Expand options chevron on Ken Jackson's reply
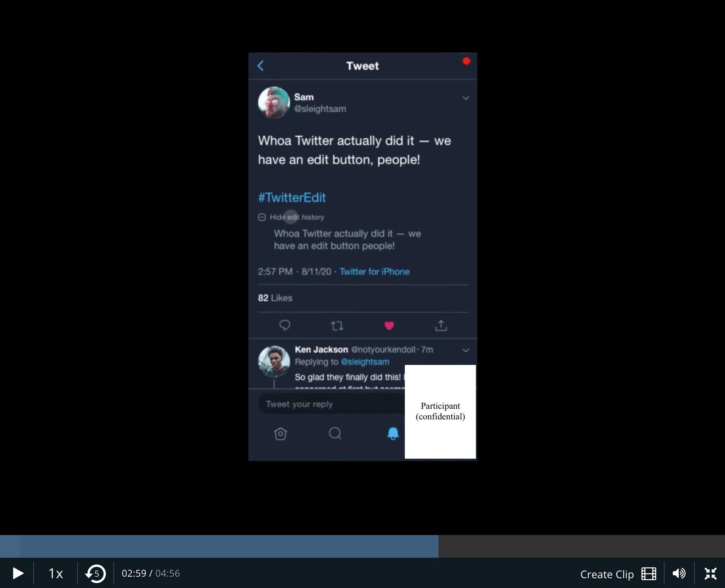The image size is (725, 588). point(466,350)
